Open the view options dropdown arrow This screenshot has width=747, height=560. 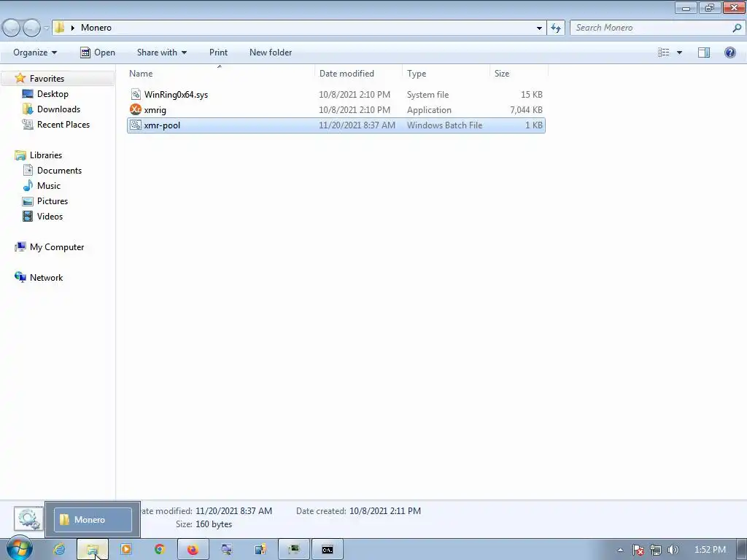[679, 52]
